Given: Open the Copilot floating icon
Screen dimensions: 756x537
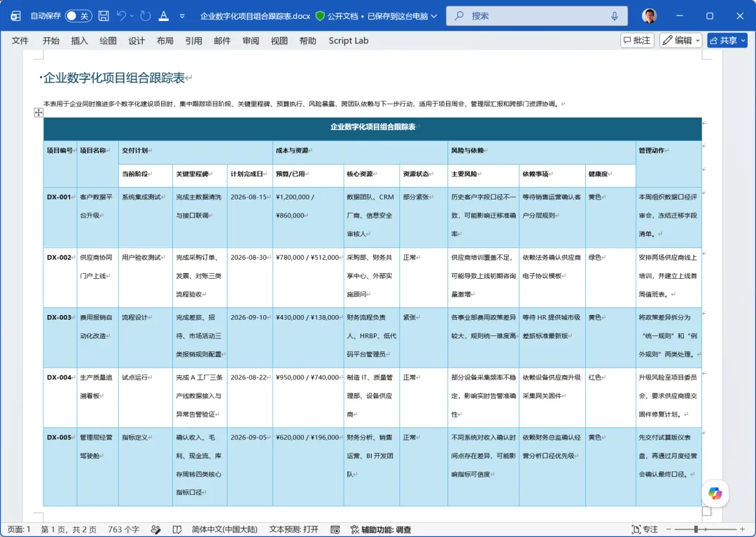Looking at the screenshot, I should 715,493.
